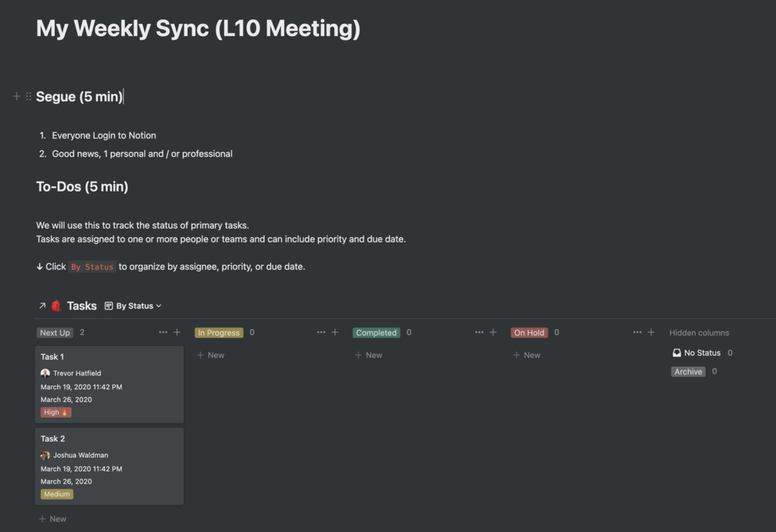776x532 pixels.
Task: Open the On Hold column options menu
Action: (x=637, y=333)
